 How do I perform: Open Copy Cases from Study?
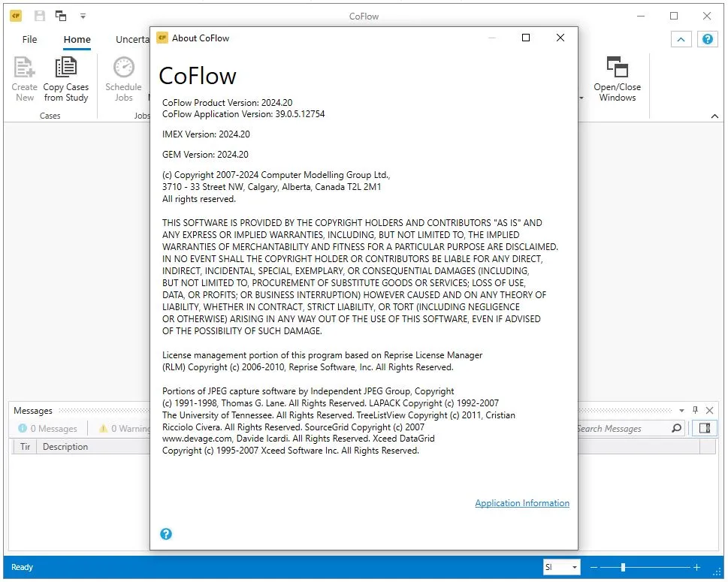tap(66, 79)
